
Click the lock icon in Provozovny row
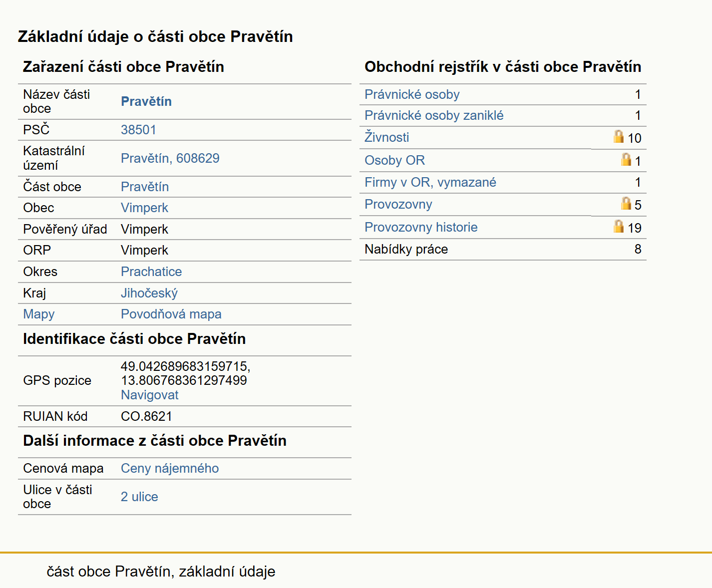pyautogui.click(x=626, y=203)
